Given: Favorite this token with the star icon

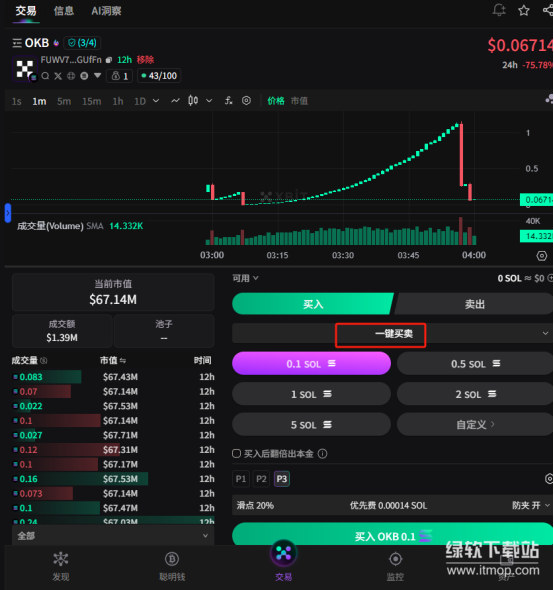Looking at the screenshot, I should [x=524, y=11].
